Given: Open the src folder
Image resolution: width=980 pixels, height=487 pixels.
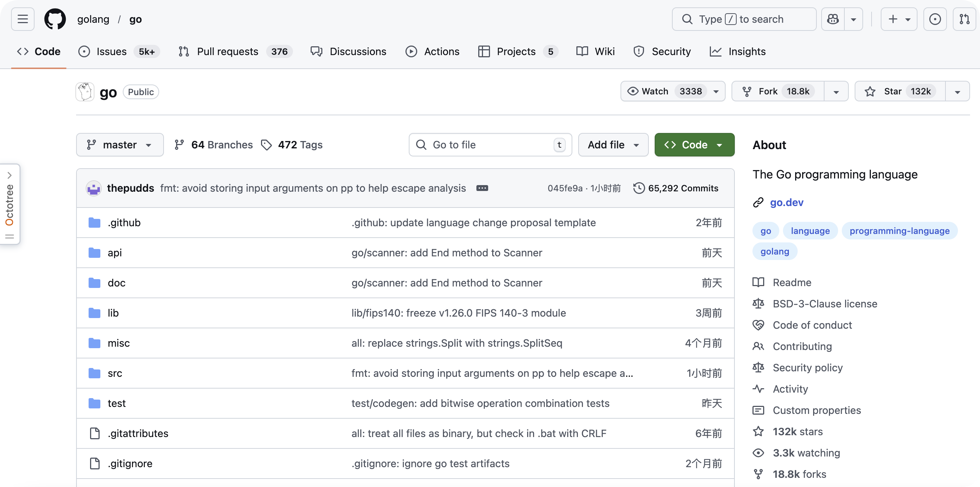Looking at the screenshot, I should click(115, 373).
